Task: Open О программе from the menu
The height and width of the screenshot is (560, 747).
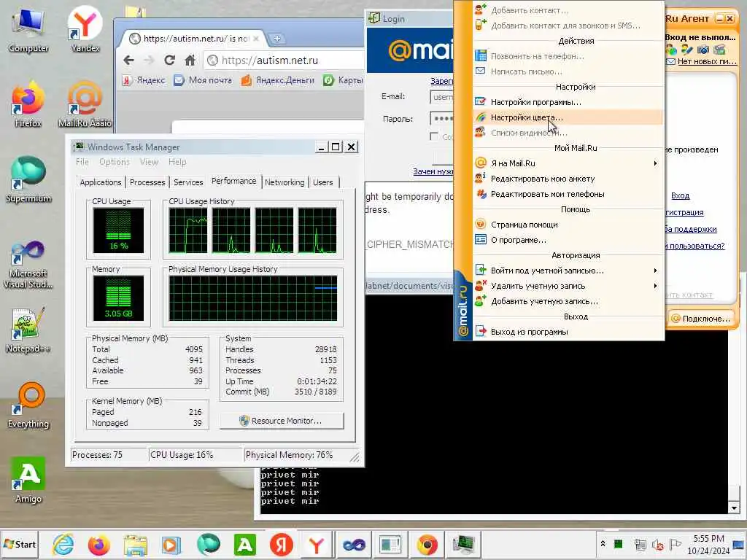Action: pos(568,239)
